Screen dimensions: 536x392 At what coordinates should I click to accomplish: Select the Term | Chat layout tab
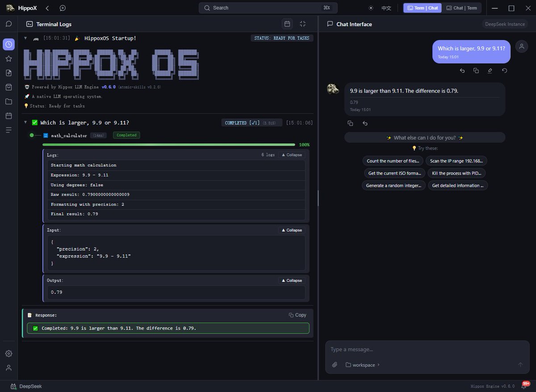point(422,8)
